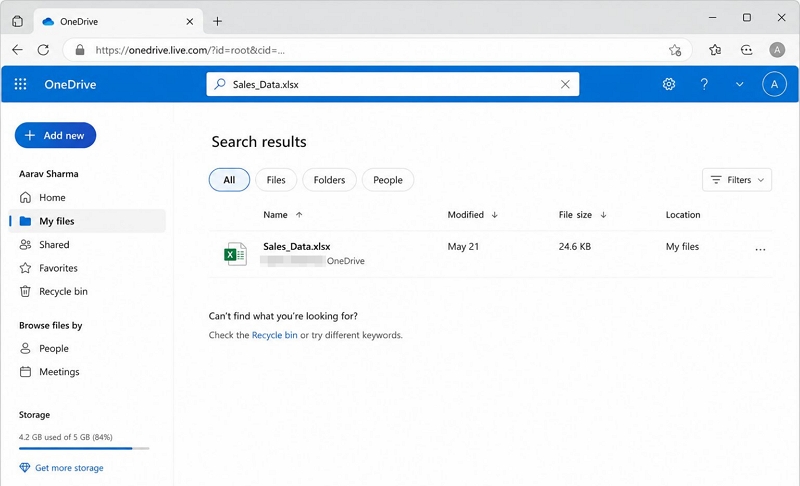Open the help question mark icon
Screen dimensions: 800x486
pos(704,84)
